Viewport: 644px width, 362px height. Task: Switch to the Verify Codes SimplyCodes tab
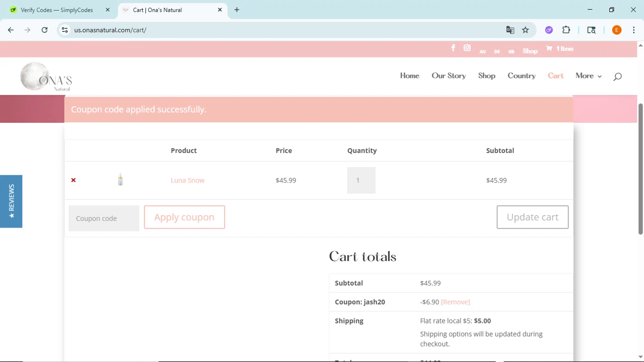pyautogui.click(x=57, y=10)
